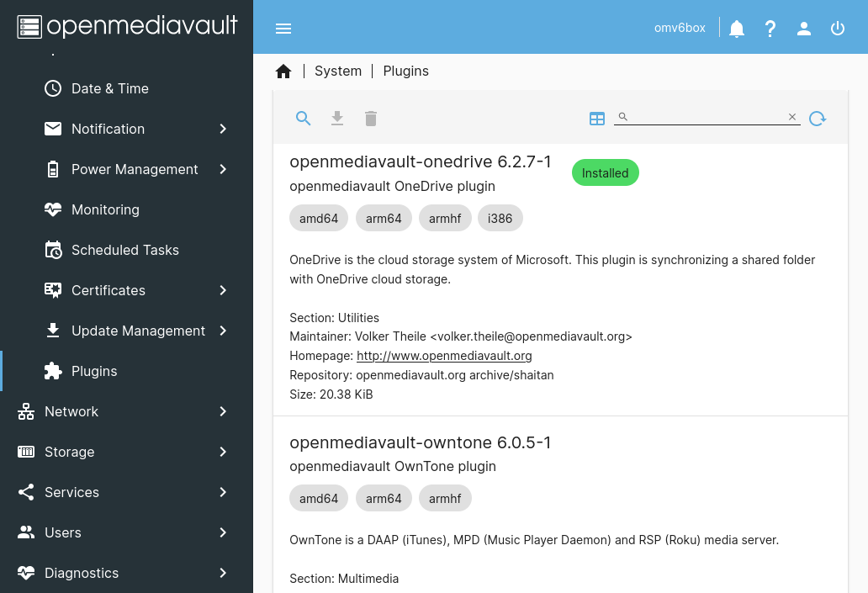Image resolution: width=868 pixels, height=593 pixels.
Task: Open the power options menu
Action: coord(838,29)
